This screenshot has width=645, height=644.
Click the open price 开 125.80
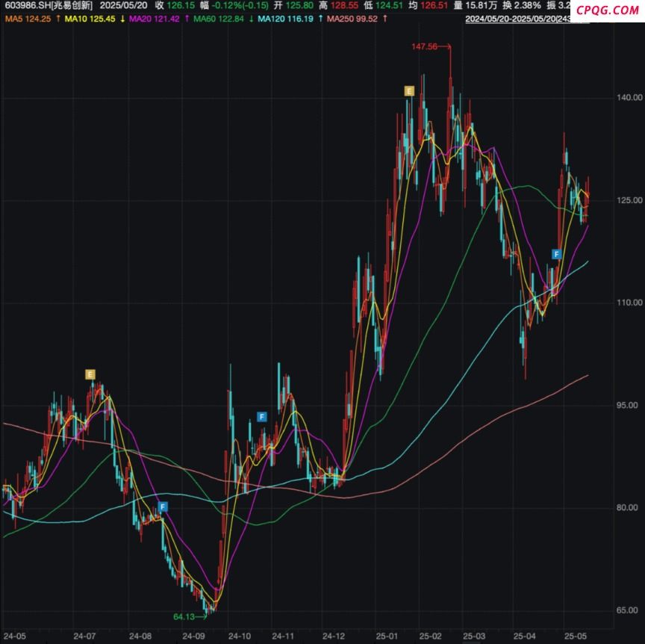click(x=293, y=6)
